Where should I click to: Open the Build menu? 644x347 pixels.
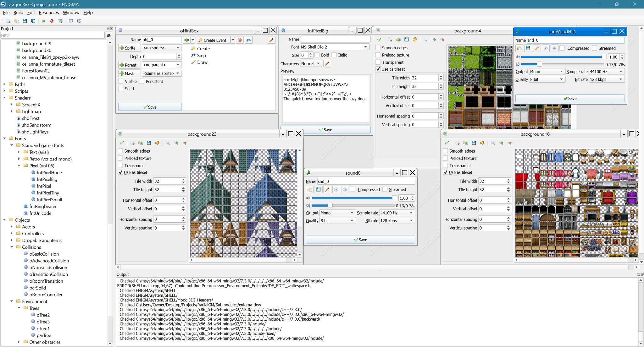pyautogui.click(x=18, y=13)
